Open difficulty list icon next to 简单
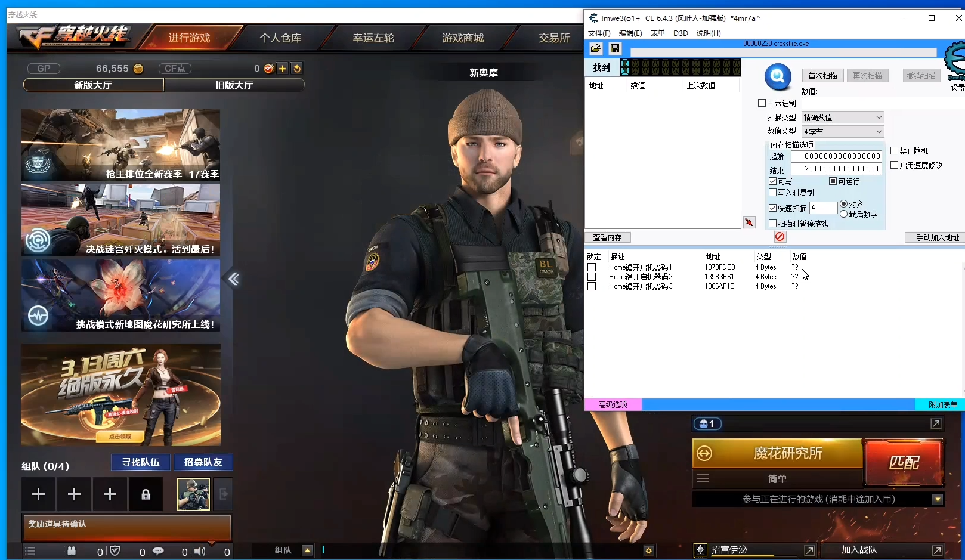This screenshot has width=965, height=560. pos(703,478)
